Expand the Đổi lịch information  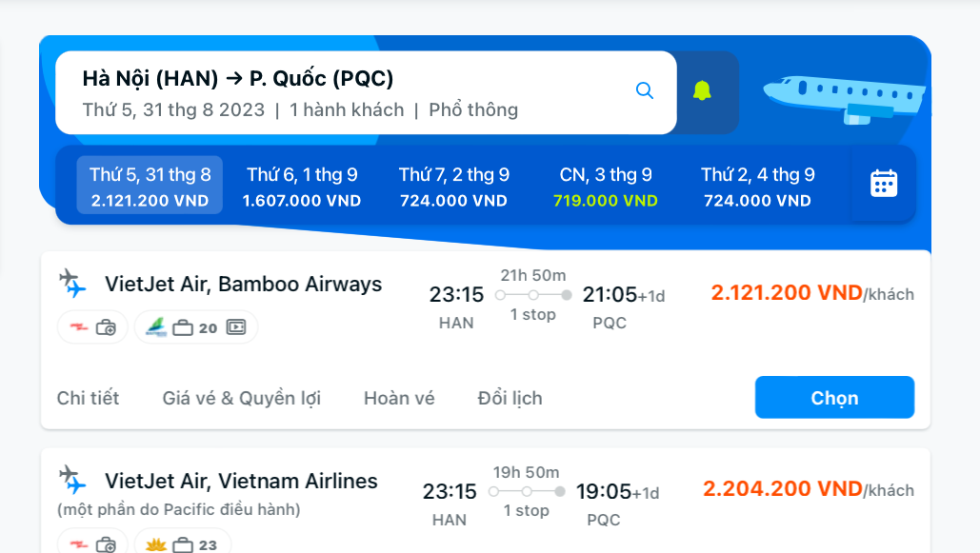[510, 398]
